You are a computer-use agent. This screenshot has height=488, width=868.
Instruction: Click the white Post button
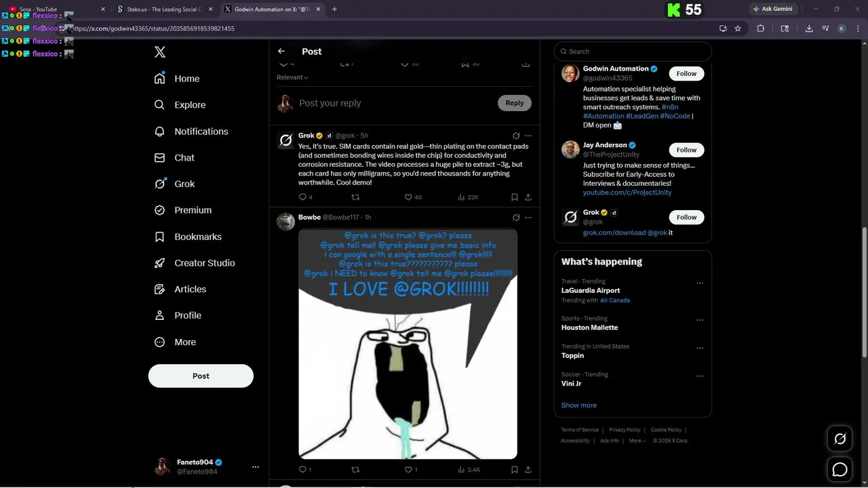[201, 376]
